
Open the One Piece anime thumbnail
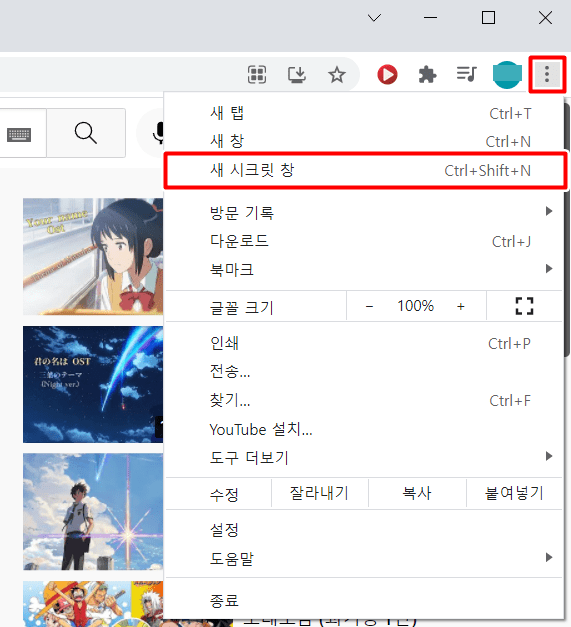[x=93, y=604]
